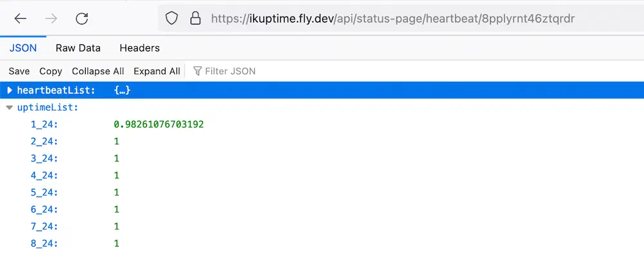Switch to the Raw Data tab
The width and height of the screenshot is (644, 262).
click(78, 48)
